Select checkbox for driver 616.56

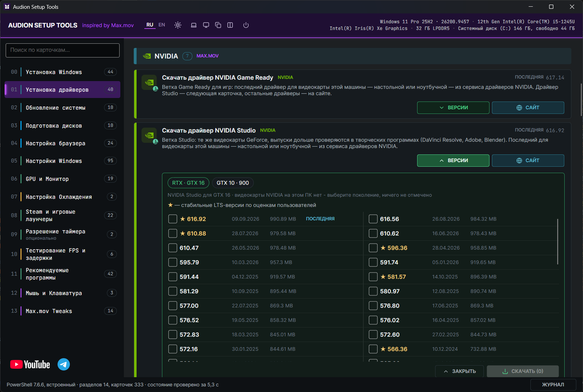(x=373, y=219)
